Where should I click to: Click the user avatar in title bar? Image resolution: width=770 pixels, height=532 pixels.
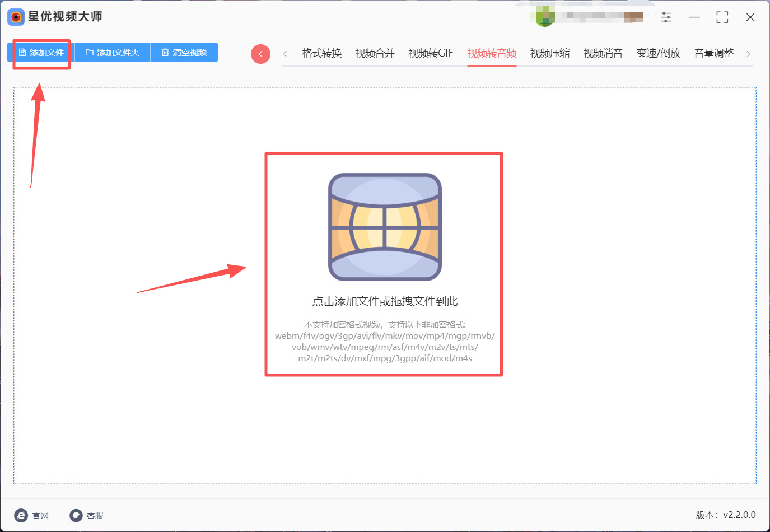pyautogui.click(x=545, y=16)
